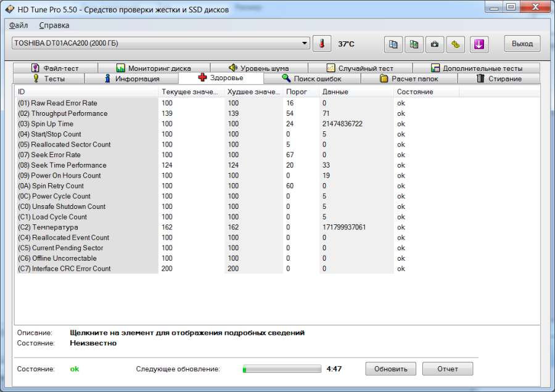555x392 pixels.
Task: Click the Данные column header
Action: [356, 92]
